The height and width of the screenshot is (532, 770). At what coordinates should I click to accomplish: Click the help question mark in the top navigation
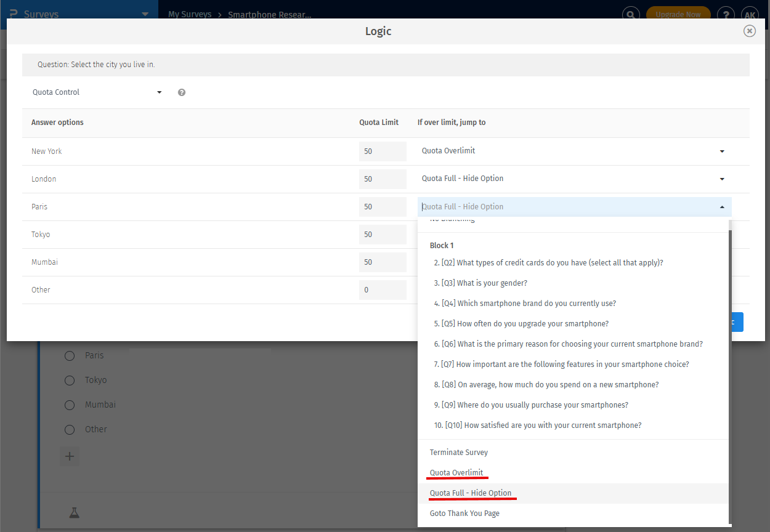[726, 14]
